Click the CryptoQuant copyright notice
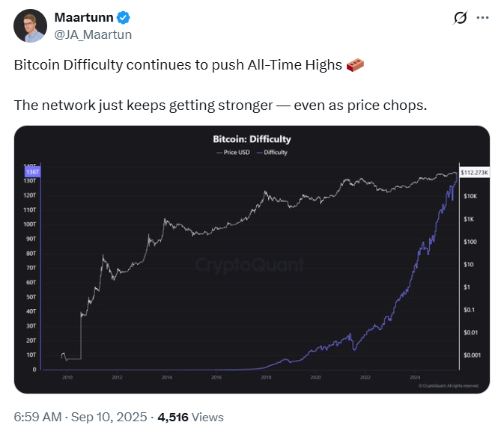The image size is (504, 431). point(449,386)
